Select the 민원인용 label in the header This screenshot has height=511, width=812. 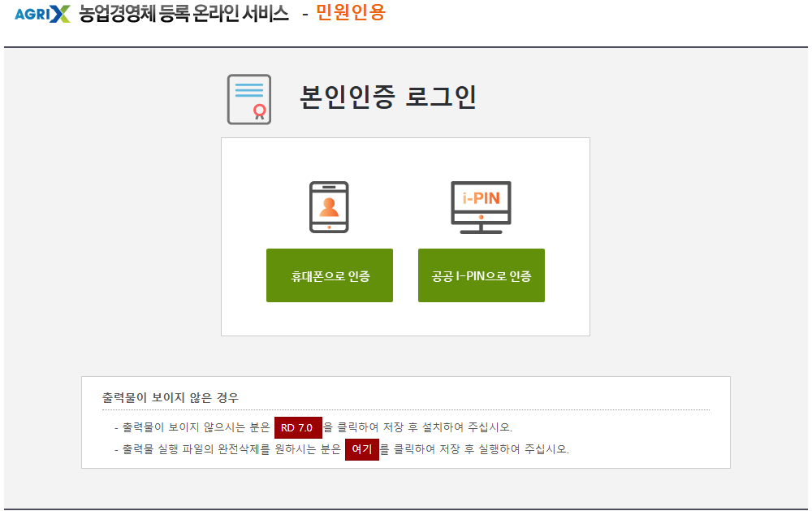(352, 14)
